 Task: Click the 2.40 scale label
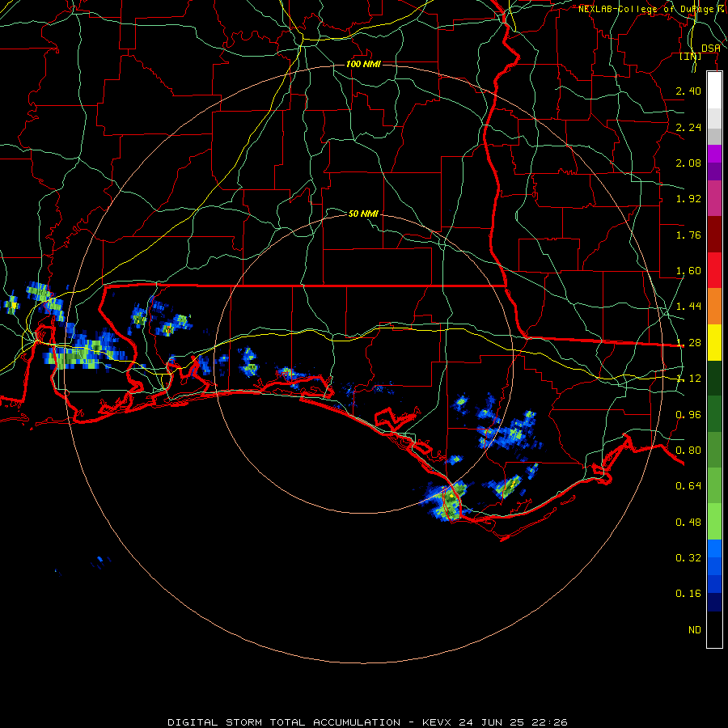point(688,91)
